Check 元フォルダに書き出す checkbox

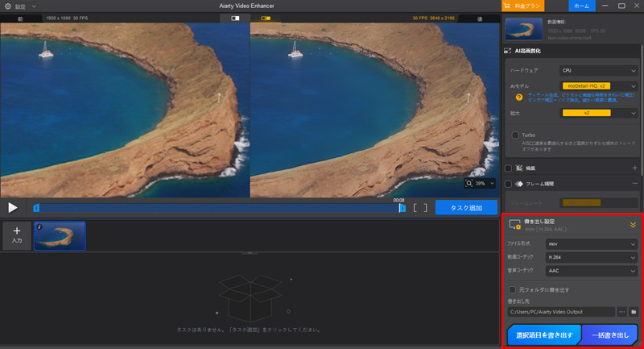pos(512,290)
